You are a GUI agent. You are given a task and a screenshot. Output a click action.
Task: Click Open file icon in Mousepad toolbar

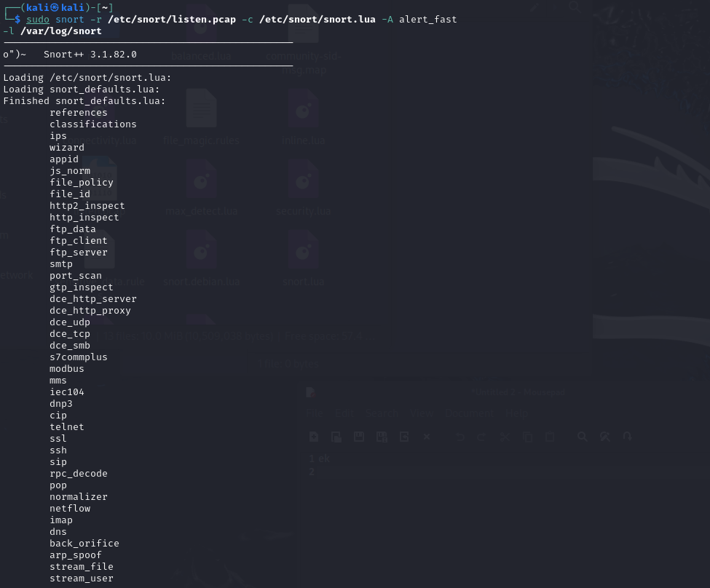click(336, 437)
